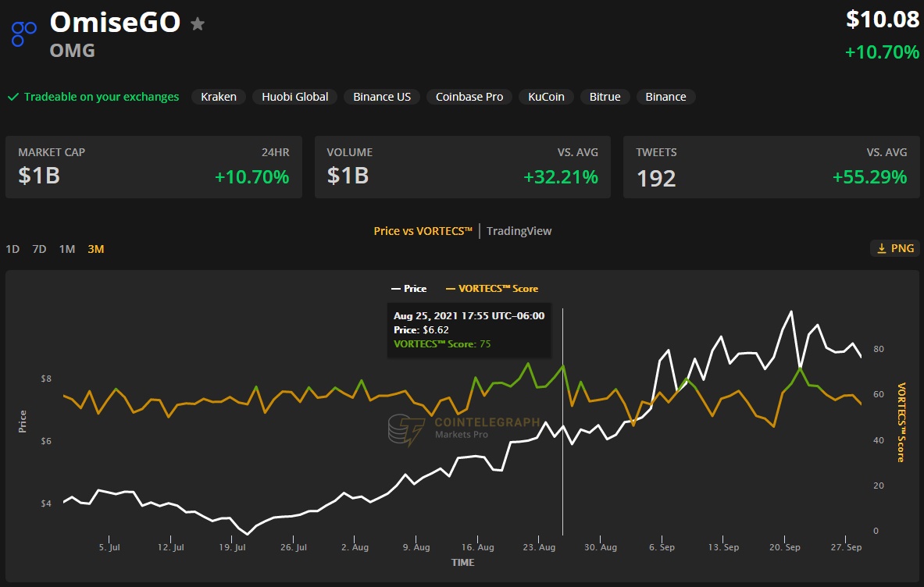Viewport: 924px width, 587px height.
Task: Click the OMG ticker symbol
Action: click(x=73, y=51)
